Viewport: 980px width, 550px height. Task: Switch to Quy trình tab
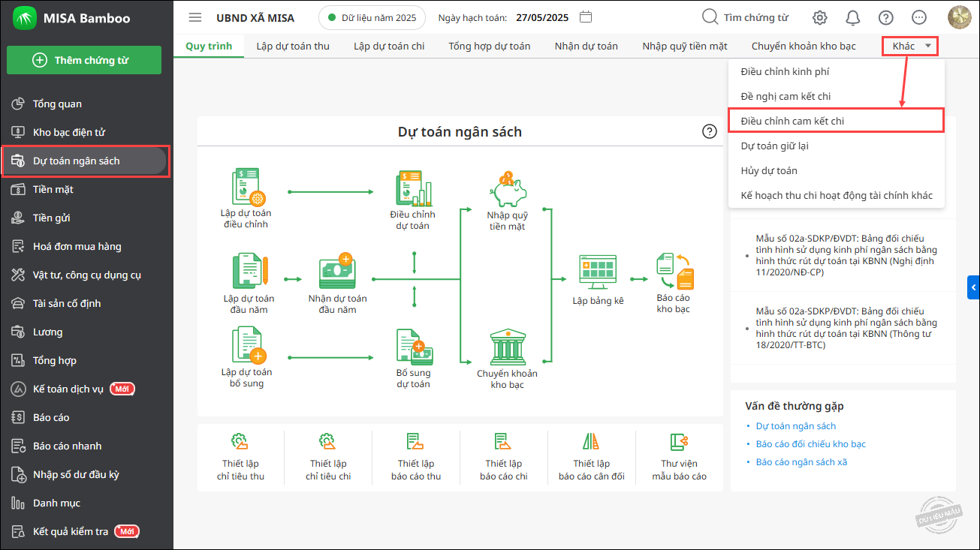[209, 46]
